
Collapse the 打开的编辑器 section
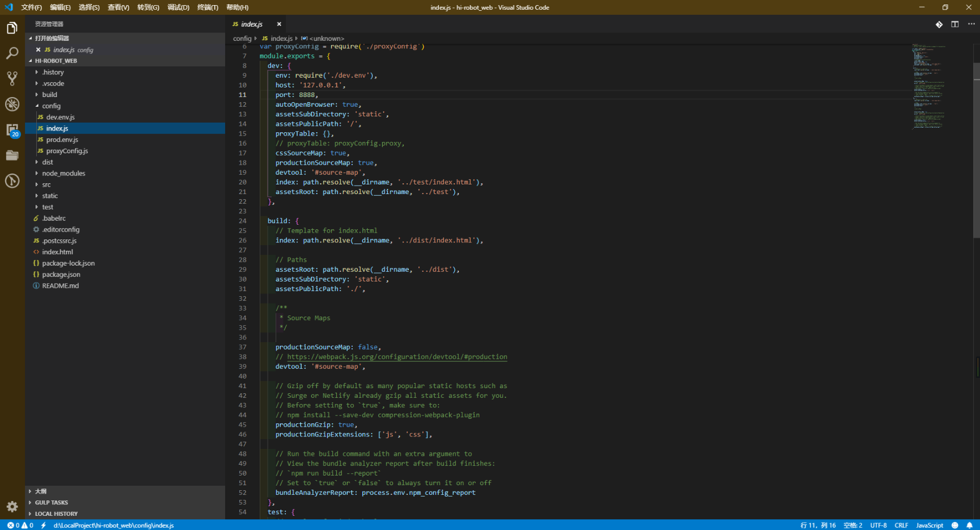click(125, 38)
